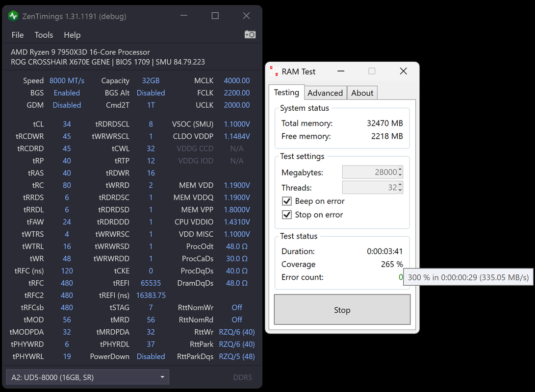Click the PowerDown Disabled value
Image resolution: width=535 pixels, height=392 pixels.
[151, 357]
